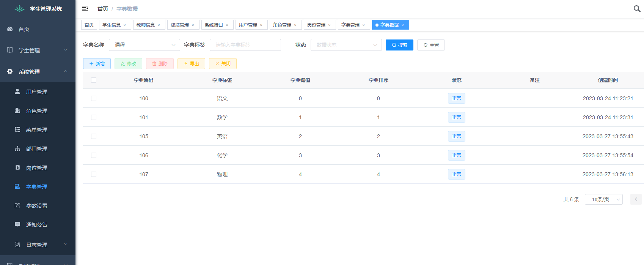The height and width of the screenshot is (265, 644).
Task: Click the yellow 关闭 button
Action: click(223, 63)
